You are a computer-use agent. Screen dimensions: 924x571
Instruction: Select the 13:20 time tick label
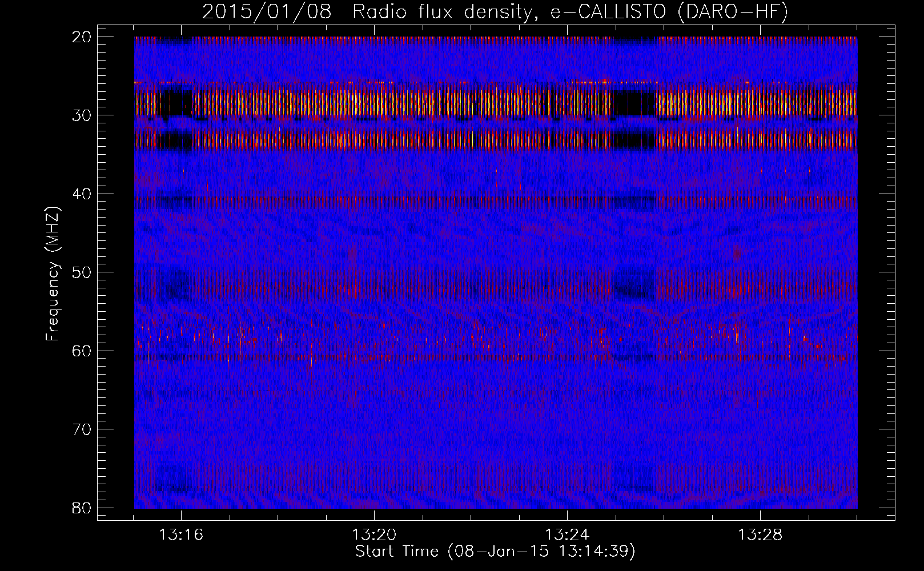[x=374, y=535]
